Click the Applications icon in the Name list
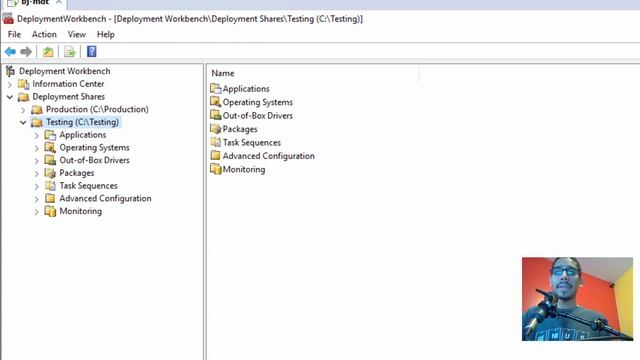Image resolution: width=640 pixels, height=360 pixels. pyautogui.click(x=216, y=89)
